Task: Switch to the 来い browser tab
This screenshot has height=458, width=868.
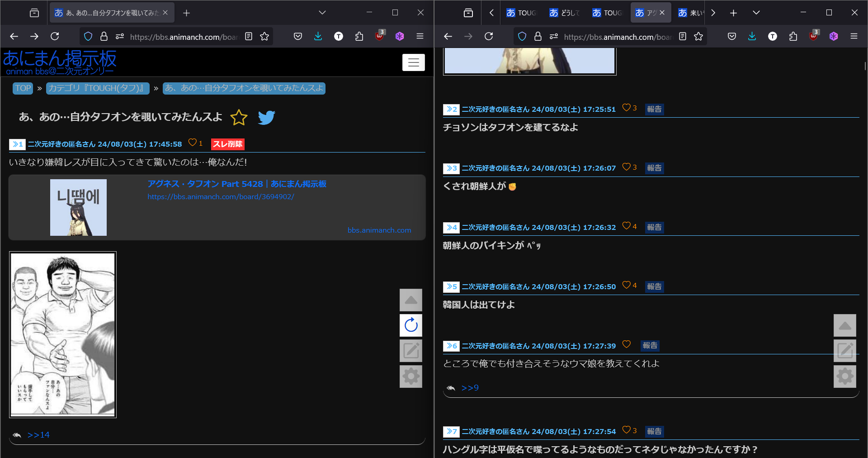Action: point(691,13)
